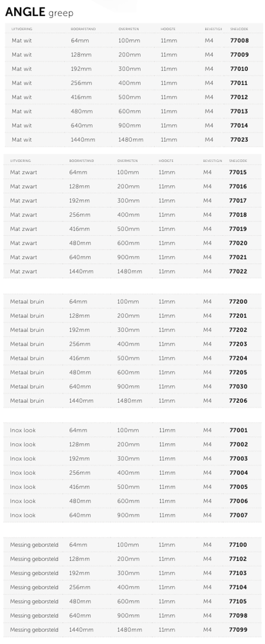Click snelcode 77008
The width and height of the screenshot is (265, 644).
[239, 41]
